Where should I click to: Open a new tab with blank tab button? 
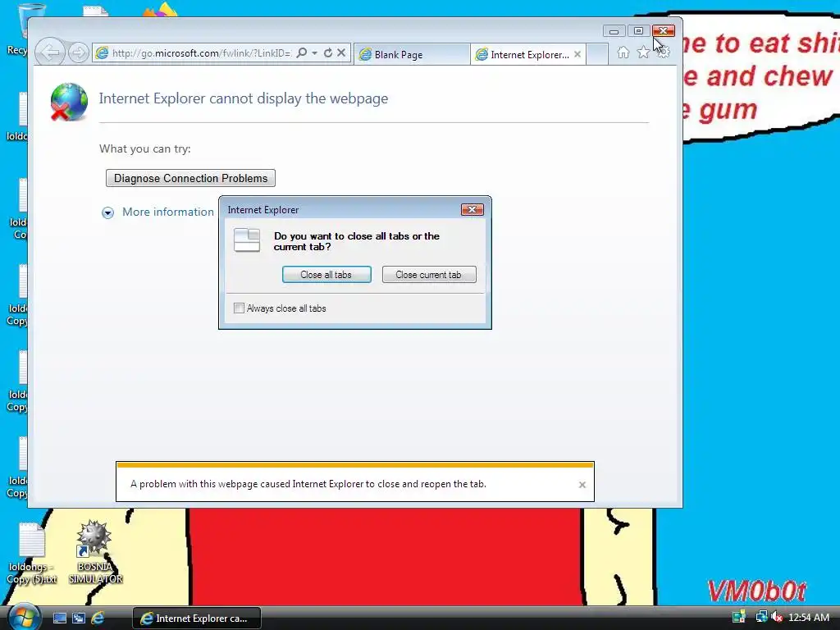point(597,54)
